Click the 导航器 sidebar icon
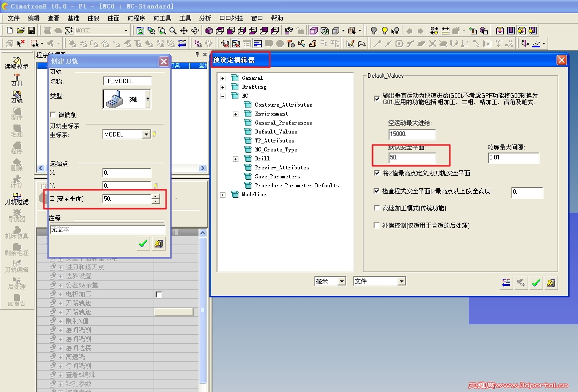Screen dimensions: 578x392 pos(16,215)
